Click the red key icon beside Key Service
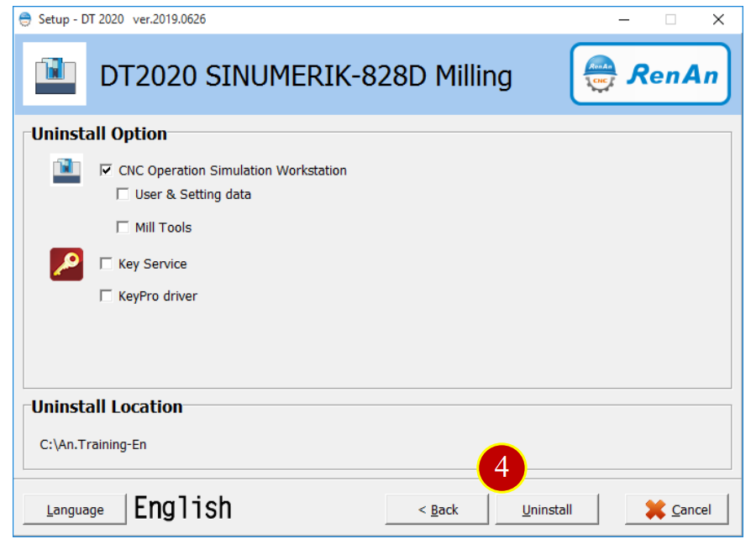The height and width of the screenshot is (544, 756). [66, 264]
